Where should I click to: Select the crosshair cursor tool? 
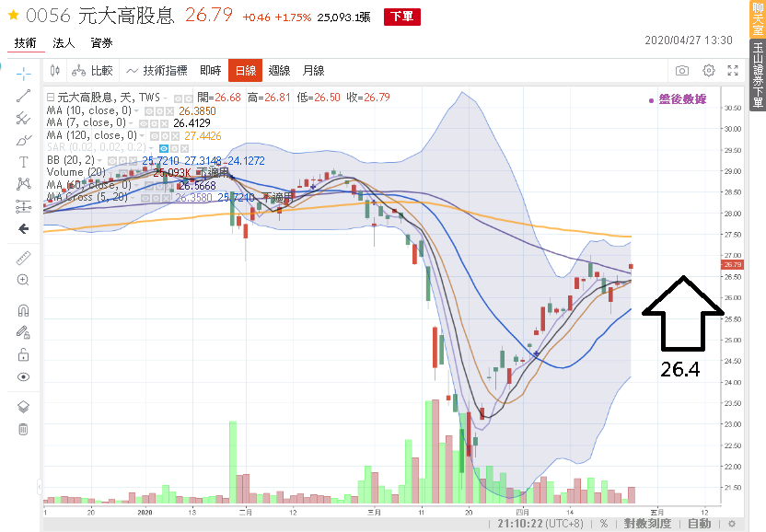click(x=23, y=74)
